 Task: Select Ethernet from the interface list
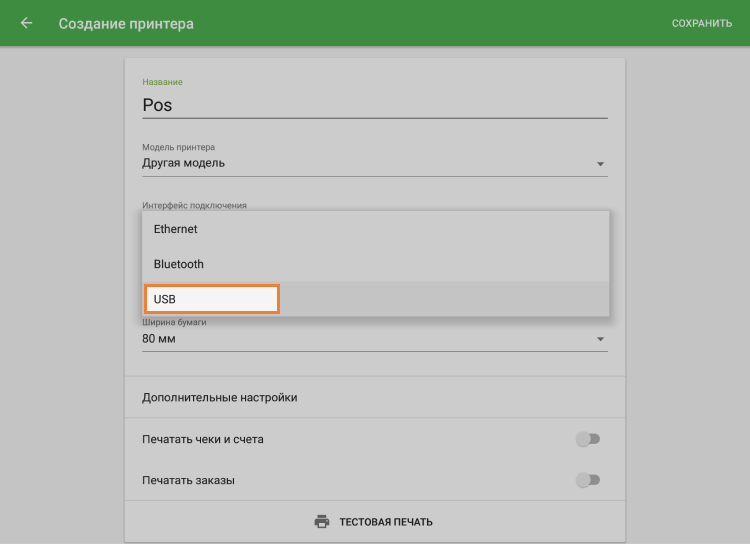click(176, 229)
